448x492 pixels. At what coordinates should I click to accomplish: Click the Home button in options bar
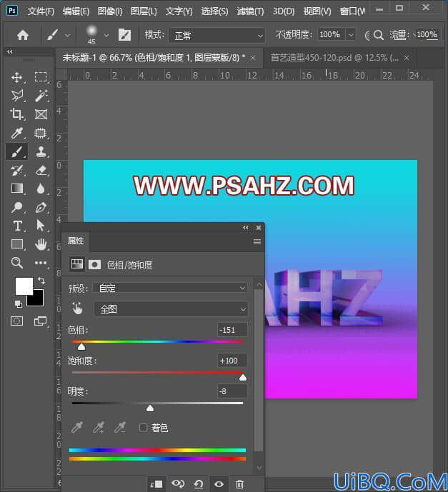[23, 35]
